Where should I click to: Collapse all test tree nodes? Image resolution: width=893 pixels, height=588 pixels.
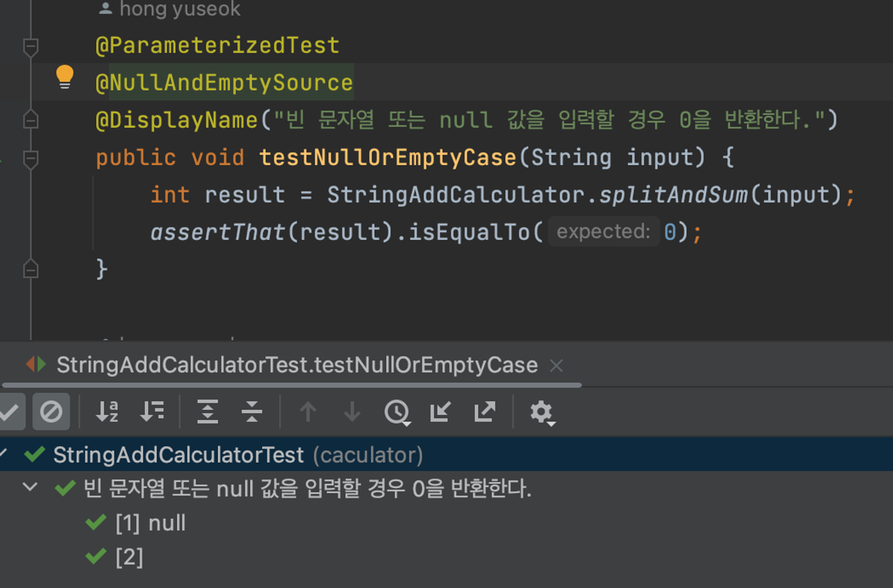[252, 411]
